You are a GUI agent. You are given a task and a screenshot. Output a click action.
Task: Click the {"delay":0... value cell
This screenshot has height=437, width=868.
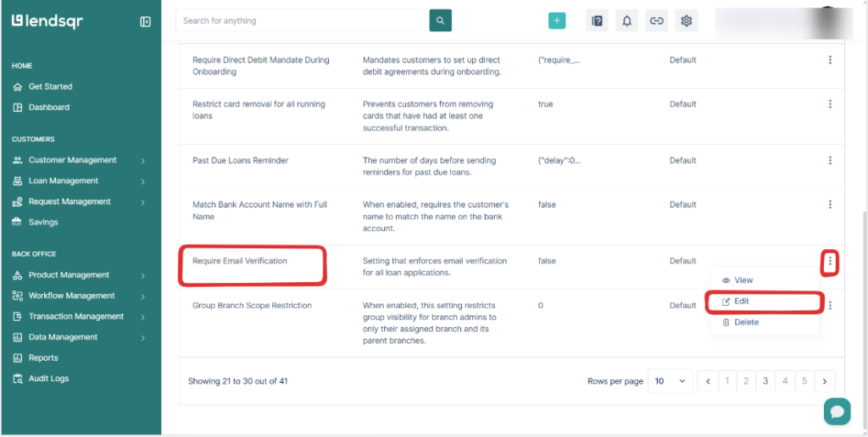tap(559, 160)
